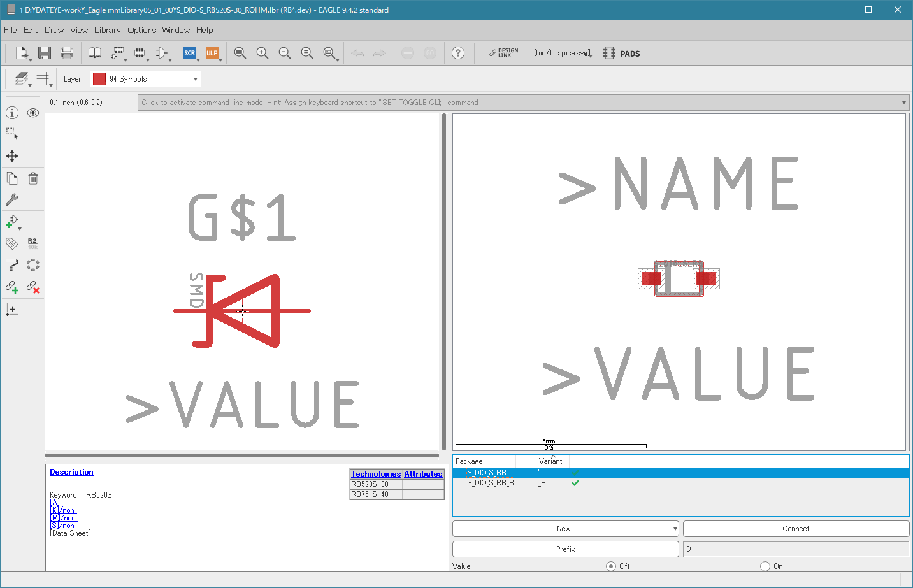The width and height of the screenshot is (913, 588).
Task: Select the Value Off radio button
Action: [x=611, y=566]
